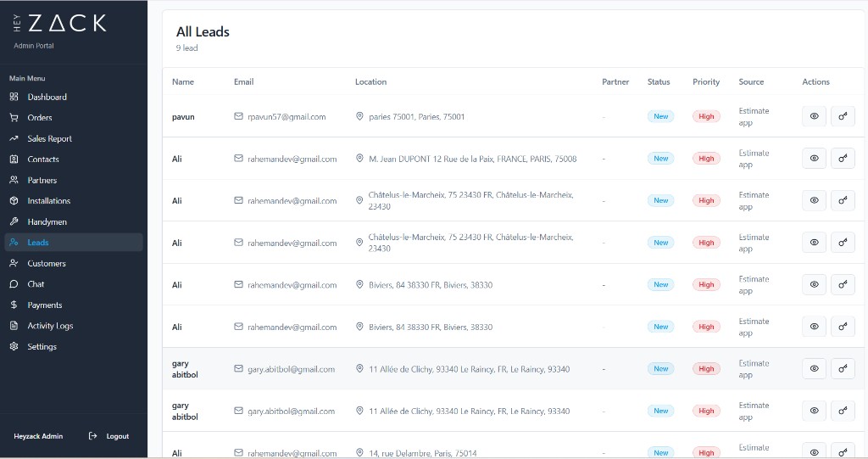Click the Location column header
This screenshot has height=459, width=868.
pyautogui.click(x=371, y=81)
